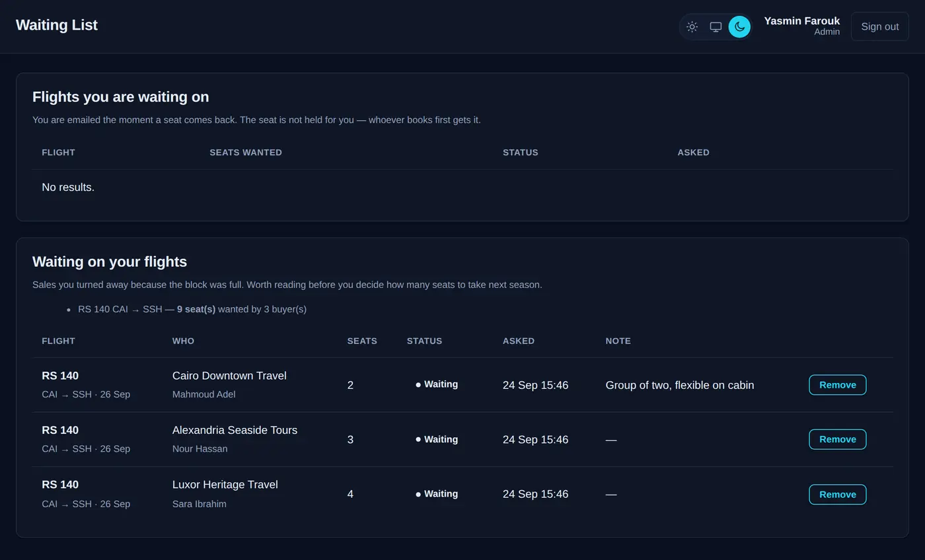Screen dimensions: 925x560
Task: Click Waiting status in Luxor Heritage row
Action: pyautogui.click(x=437, y=494)
